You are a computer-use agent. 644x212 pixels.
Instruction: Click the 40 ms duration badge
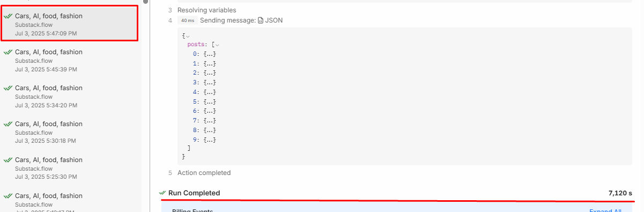click(187, 20)
